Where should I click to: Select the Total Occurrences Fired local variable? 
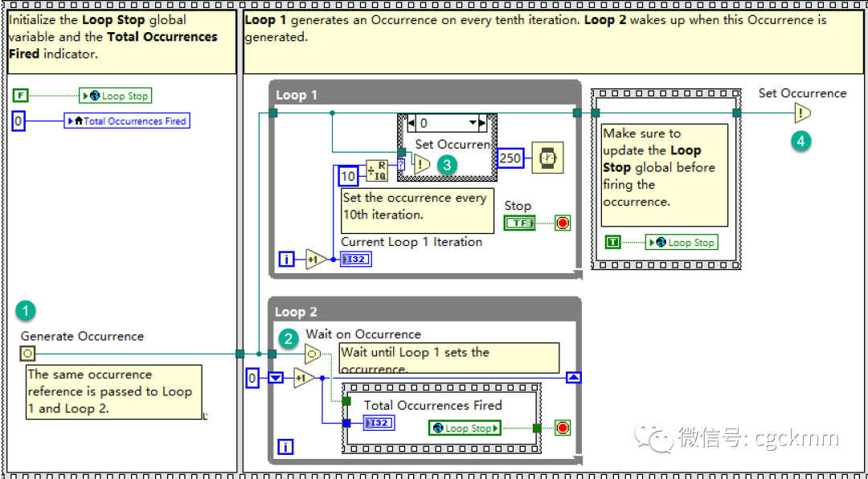tap(127, 121)
